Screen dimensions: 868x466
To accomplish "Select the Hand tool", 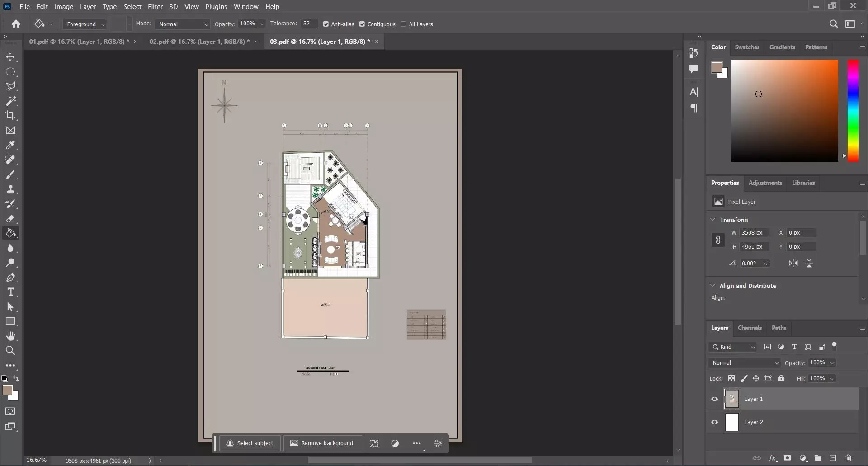I will tap(10, 336).
